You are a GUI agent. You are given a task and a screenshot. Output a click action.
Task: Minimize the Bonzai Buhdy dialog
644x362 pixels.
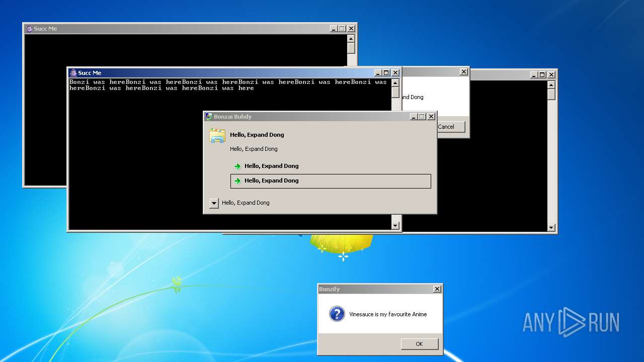414,117
